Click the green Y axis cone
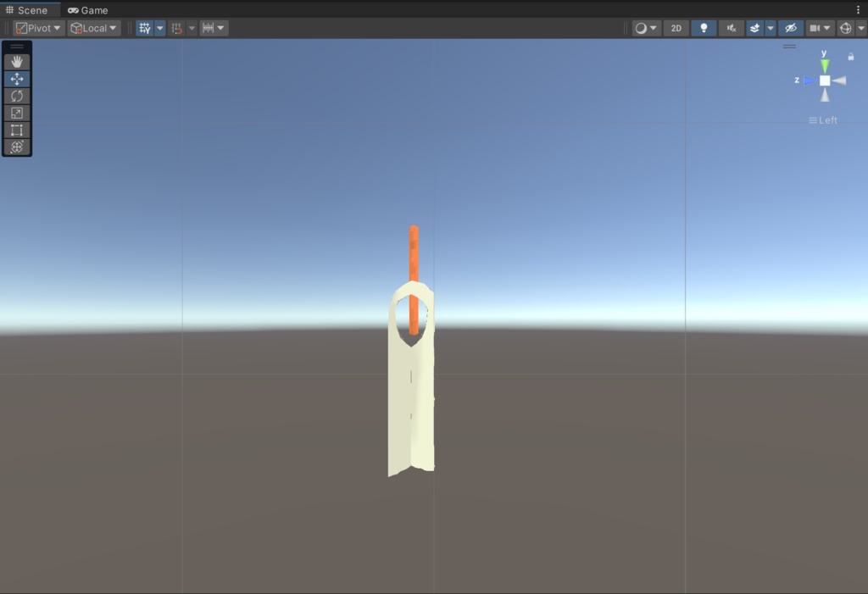The height and width of the screenshot is (594, 868). tap(825, 66)
